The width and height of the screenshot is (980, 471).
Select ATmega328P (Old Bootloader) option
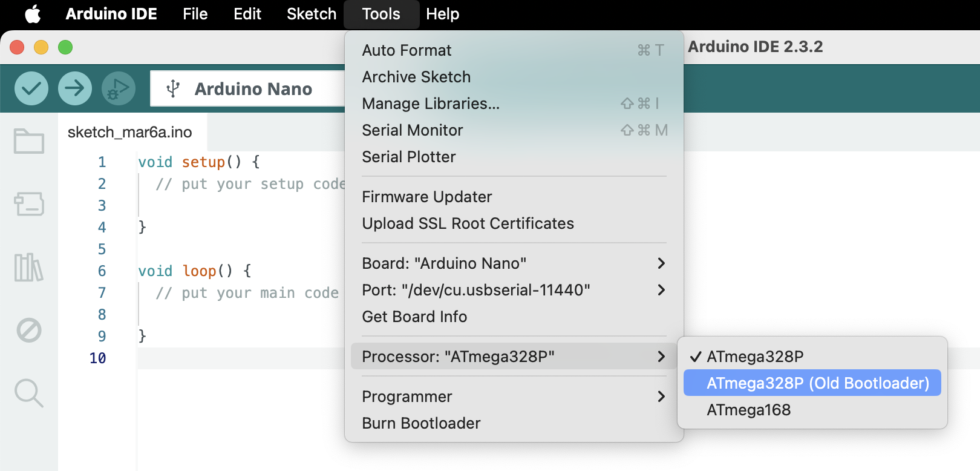(812, 383)
